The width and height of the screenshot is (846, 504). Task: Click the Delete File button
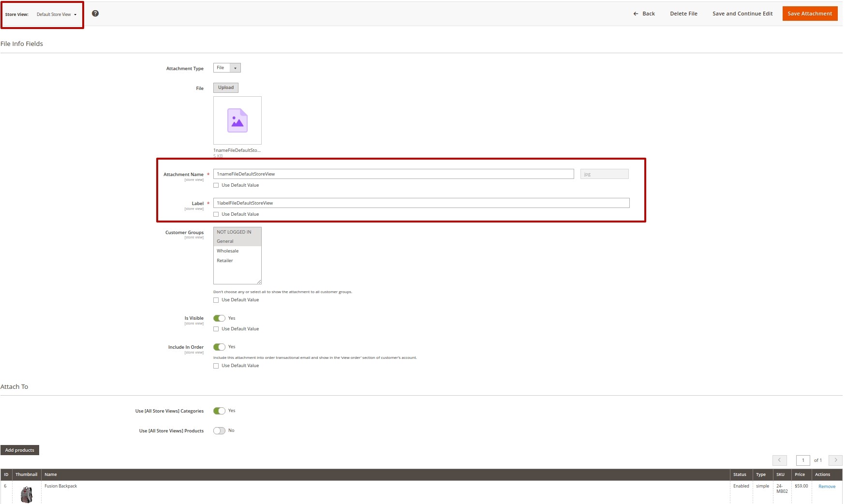(683, 14)
